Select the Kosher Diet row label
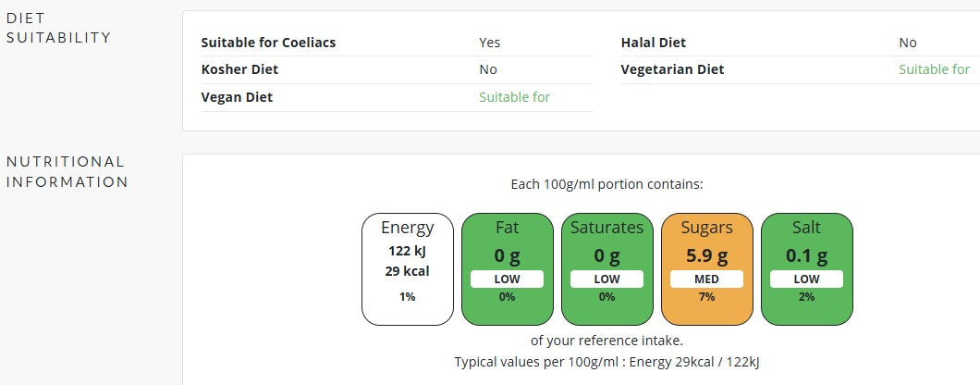 239,69
